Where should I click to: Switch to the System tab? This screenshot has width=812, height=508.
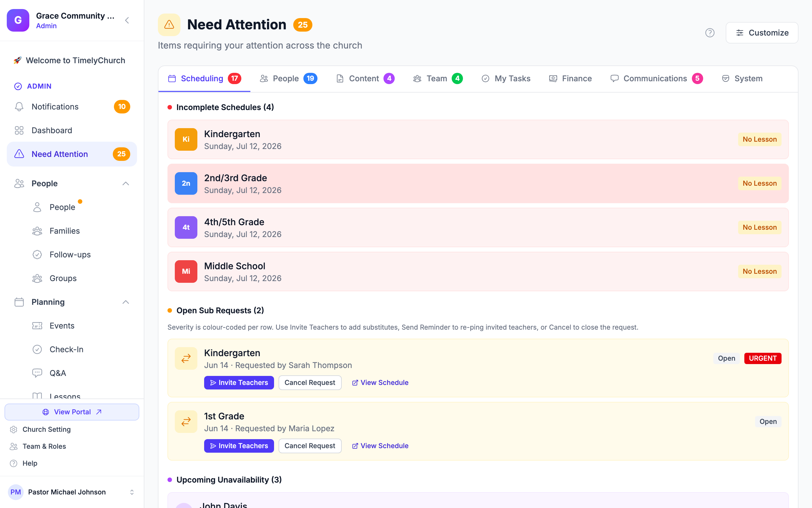[742, 79]
